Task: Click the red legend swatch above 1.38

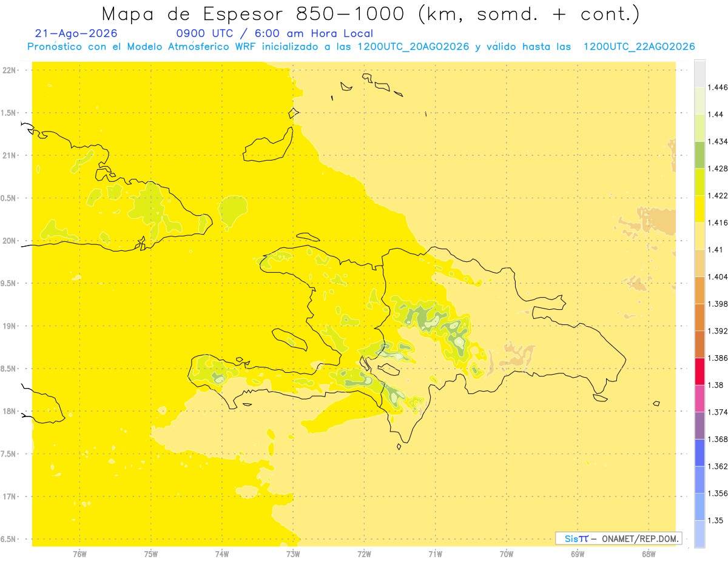Action: (x=699, y=371)
